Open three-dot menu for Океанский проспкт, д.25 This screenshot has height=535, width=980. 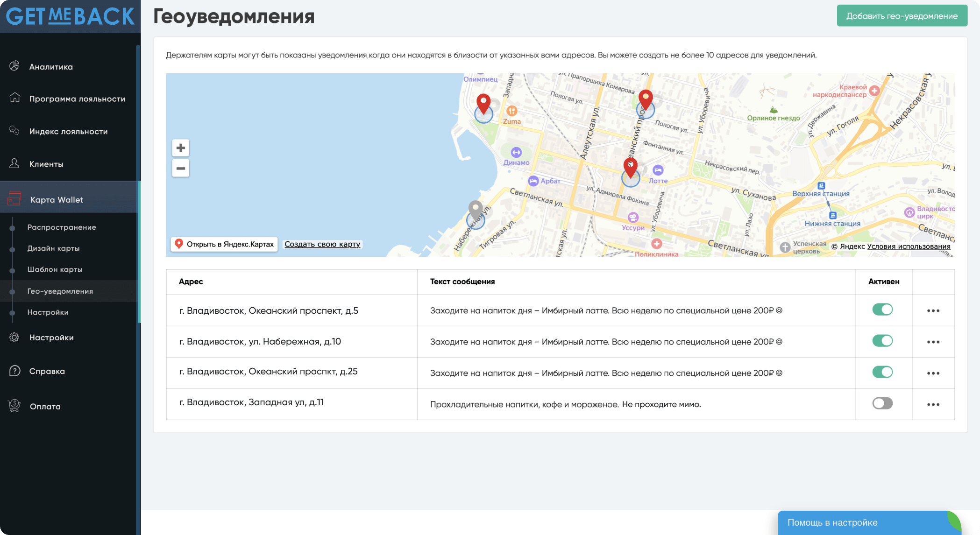[x=933, y=373]
